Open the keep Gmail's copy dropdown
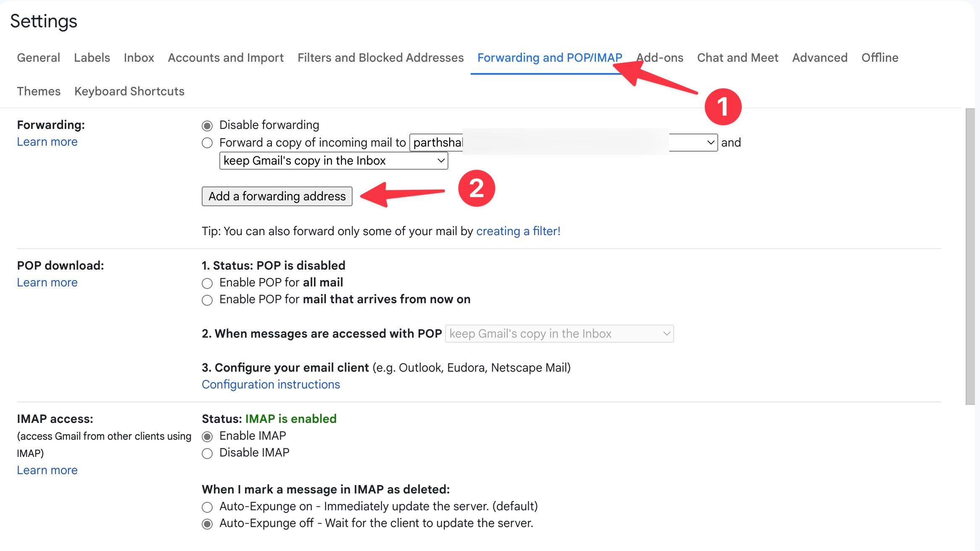Image resolution: width=980 pixels, height=551 pixels. (x=333, y=160)
